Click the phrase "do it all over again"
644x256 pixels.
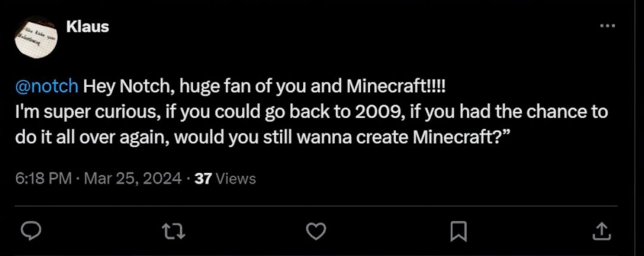[x=80, y=135]
